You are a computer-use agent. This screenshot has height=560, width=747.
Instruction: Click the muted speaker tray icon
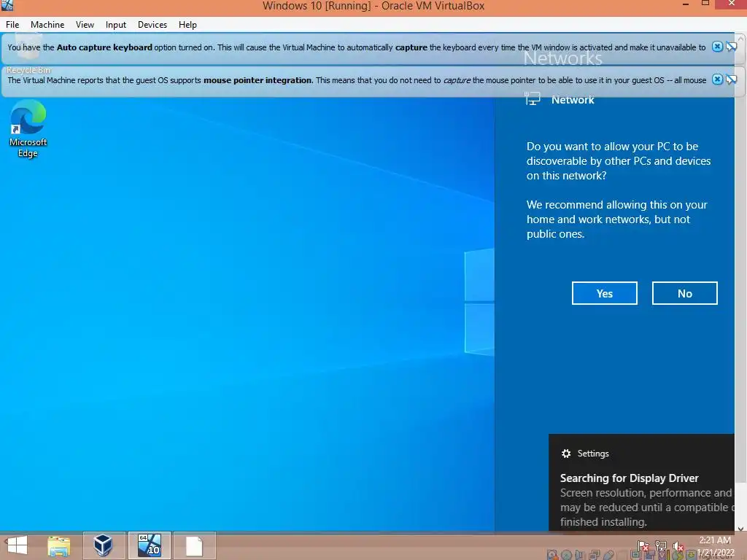tap(678, 546)
